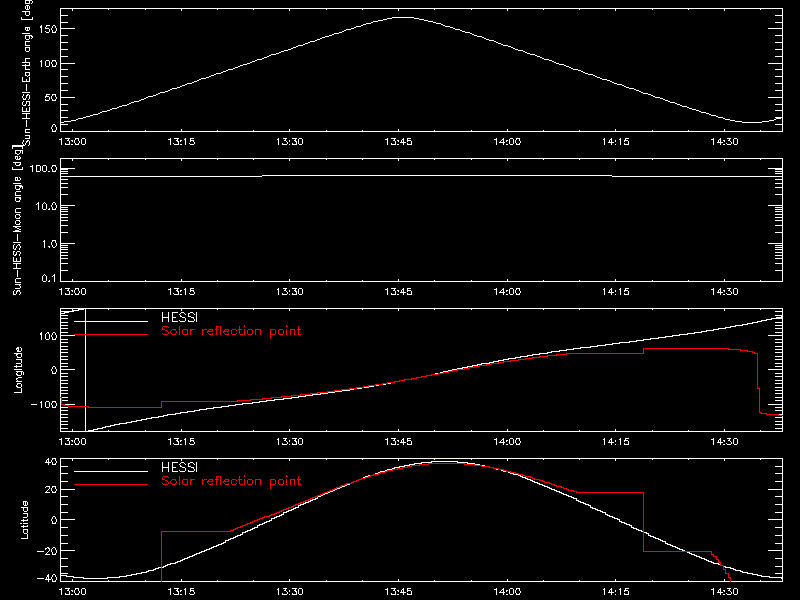This screenshot has height=600, width=800.
Task: Click 14:30 time label under Earth angle plot
Action: point(724,141)
